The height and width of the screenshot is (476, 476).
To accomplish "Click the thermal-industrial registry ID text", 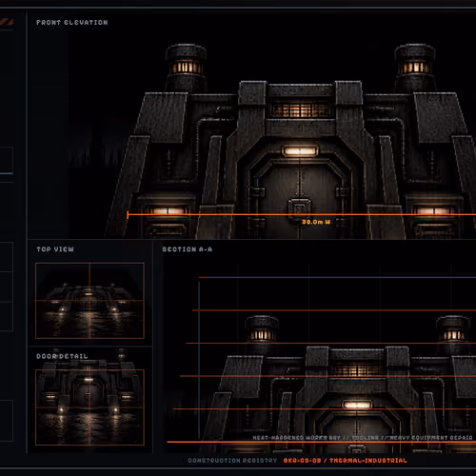I will [346, 461].
